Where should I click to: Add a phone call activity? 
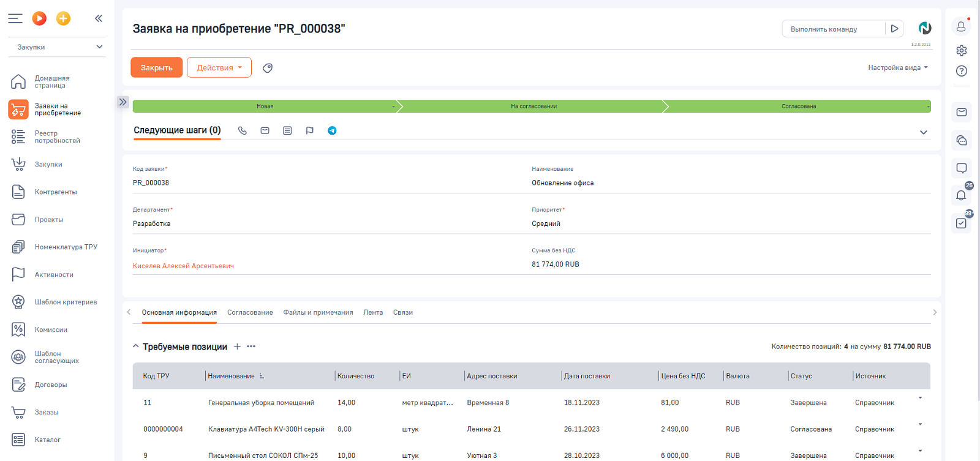tap(243, 130)
